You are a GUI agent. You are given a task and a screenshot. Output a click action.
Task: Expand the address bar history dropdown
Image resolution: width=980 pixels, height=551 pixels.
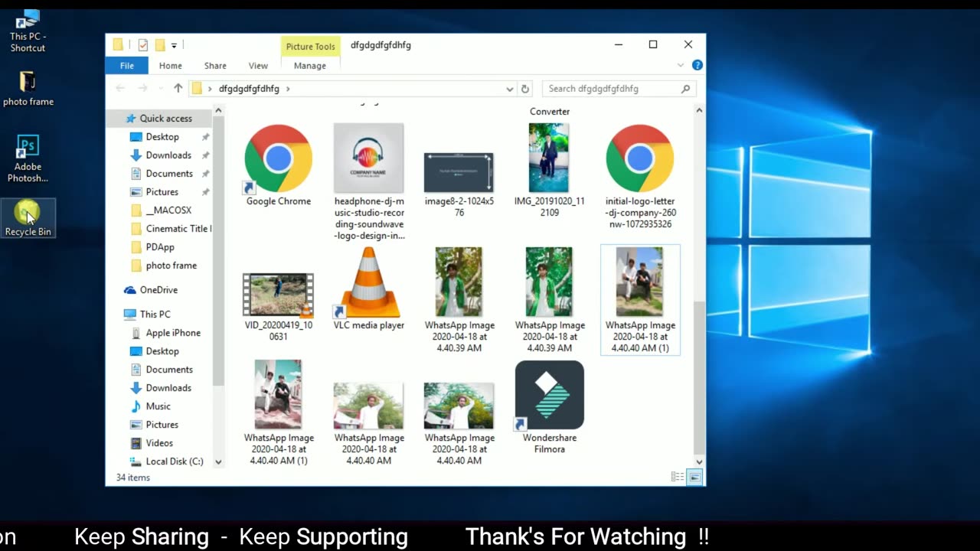click(509, 89)
